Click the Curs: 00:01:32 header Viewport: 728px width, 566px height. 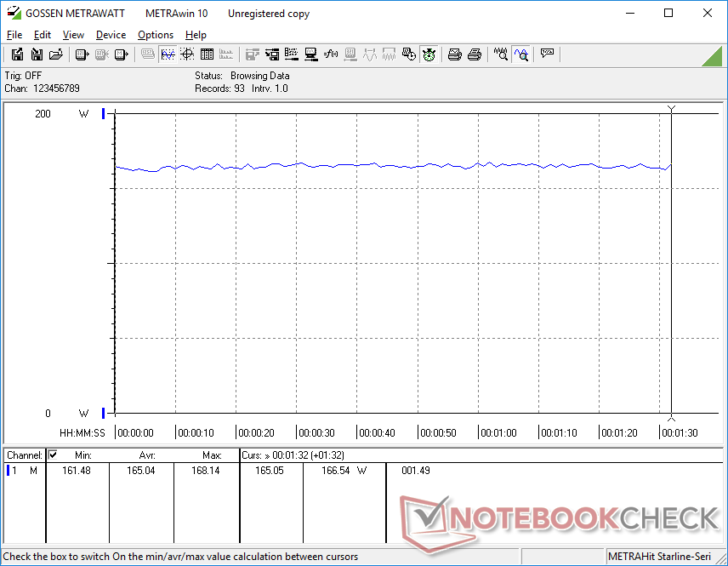coord(293,455)
